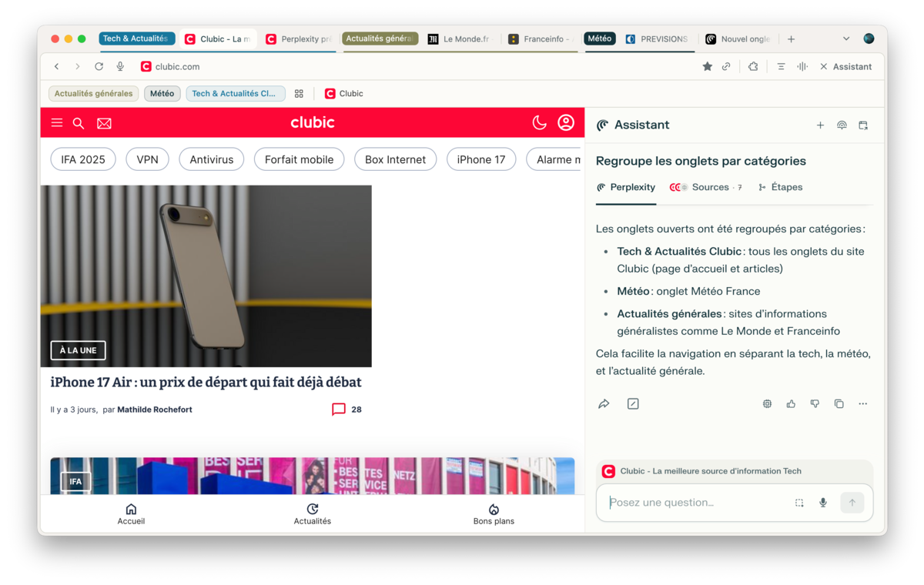Select the Forfait mobile topic chip

click(299, 159)
